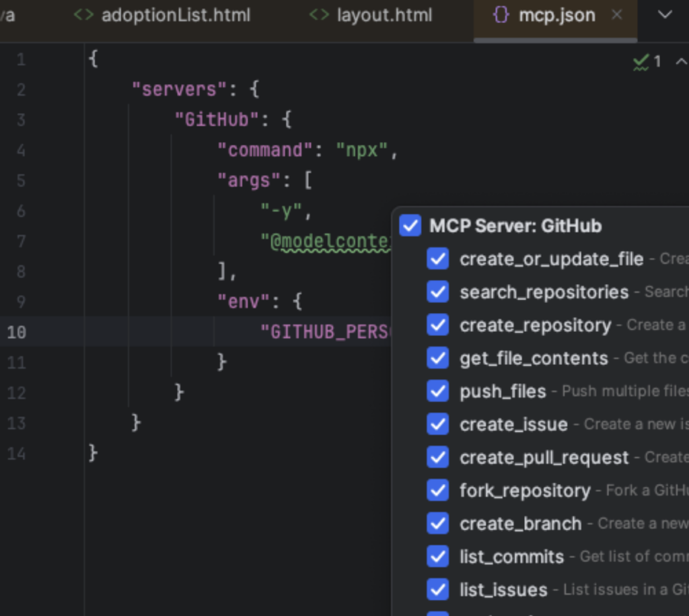Disable the create_pull_request tool

pos(438,457)
